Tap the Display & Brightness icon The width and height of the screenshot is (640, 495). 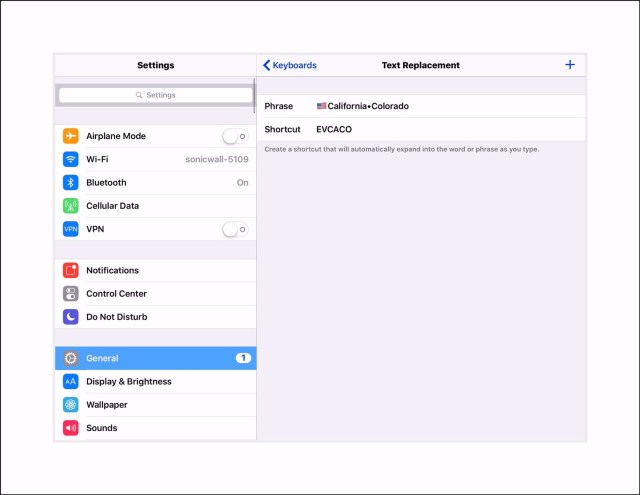click(x=70, y=381)
